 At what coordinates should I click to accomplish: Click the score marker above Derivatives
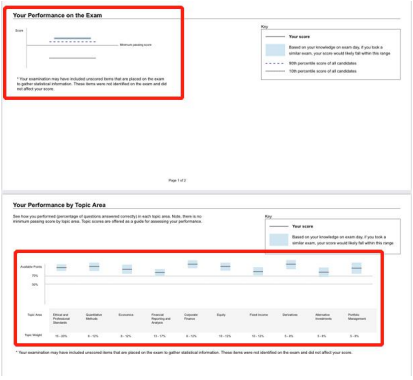[x=291, y=264]
